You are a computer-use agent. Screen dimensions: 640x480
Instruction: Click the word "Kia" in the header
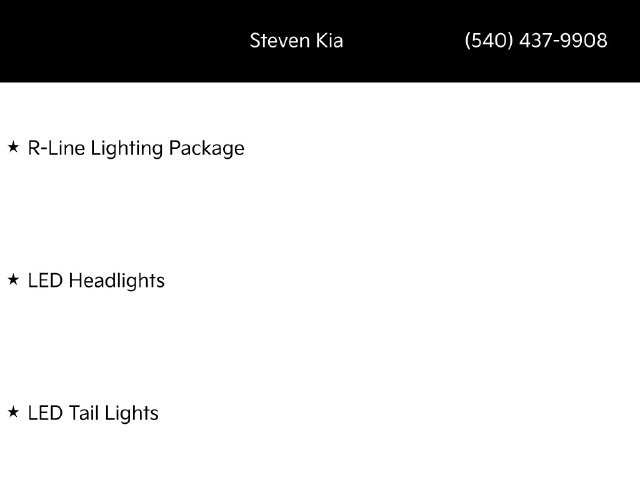(x=329, y=41)
